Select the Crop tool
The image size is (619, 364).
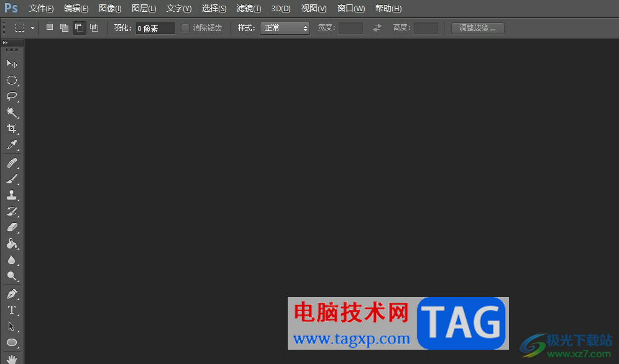(12, 129)
